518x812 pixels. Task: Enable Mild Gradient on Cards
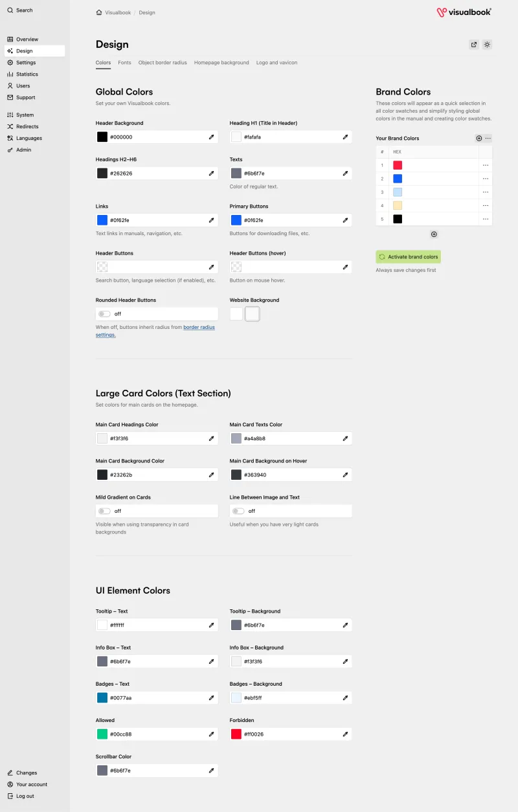point(104,511)
